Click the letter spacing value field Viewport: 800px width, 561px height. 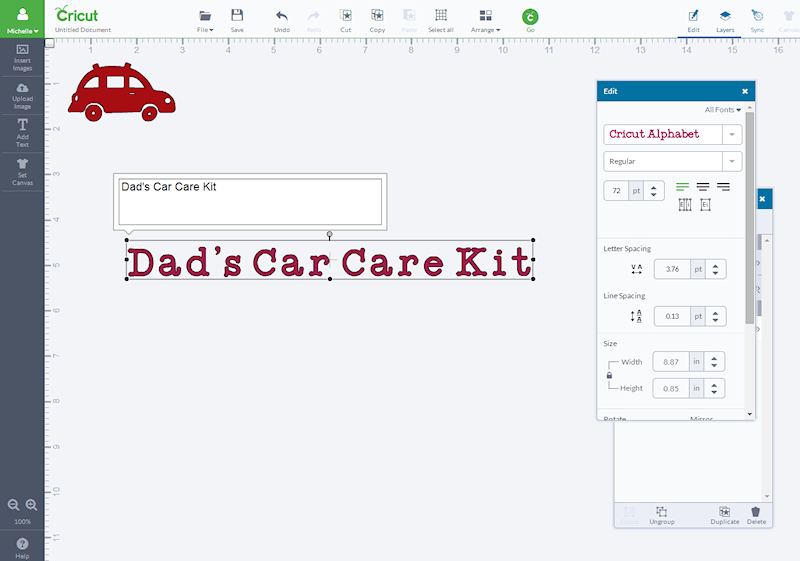tap(672, 269)
